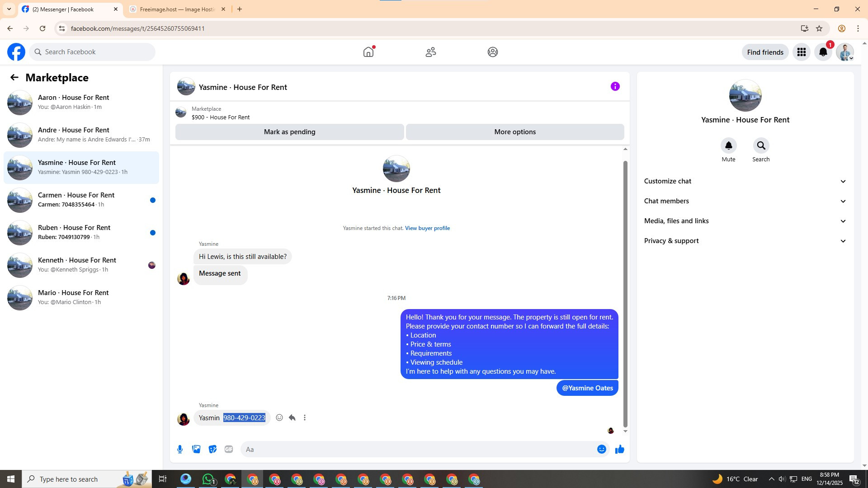Open more options dots on Yasmin's message
868x488 pixels.
[x=305, y=418]
